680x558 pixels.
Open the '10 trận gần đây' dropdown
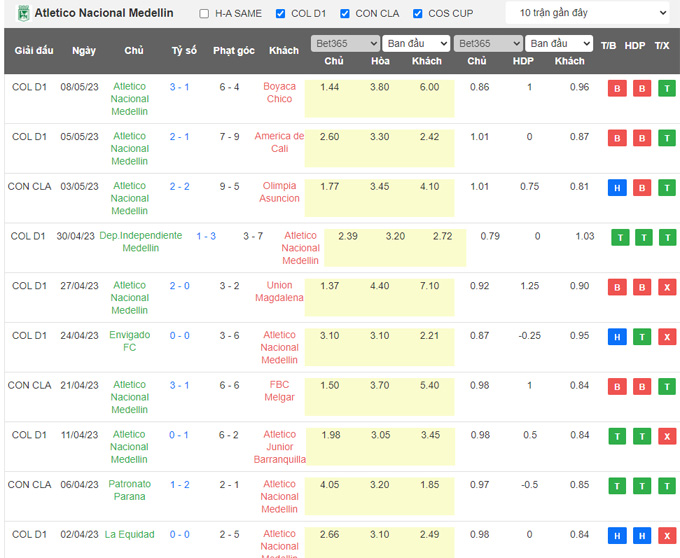pos(586,13)
